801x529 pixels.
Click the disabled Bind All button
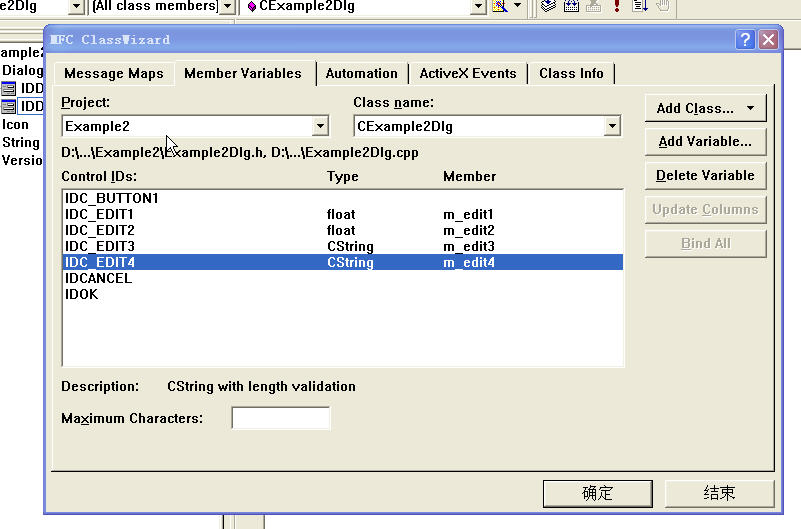[705, 244]
